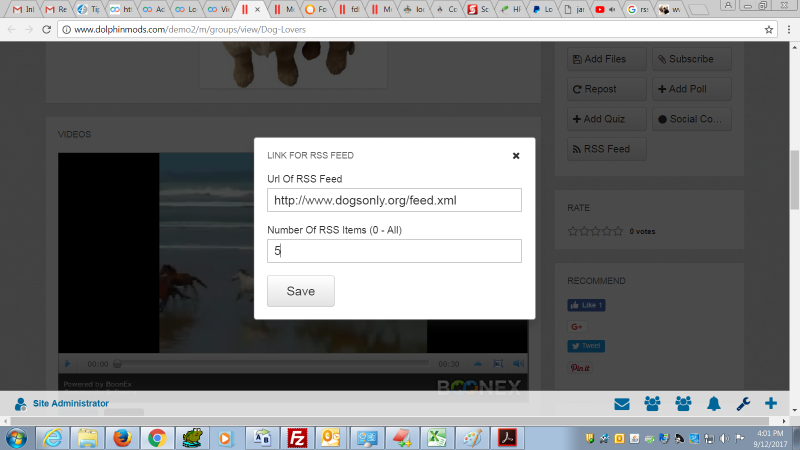
Task: Reload the page in Chrome
Action: click(46, 30)
